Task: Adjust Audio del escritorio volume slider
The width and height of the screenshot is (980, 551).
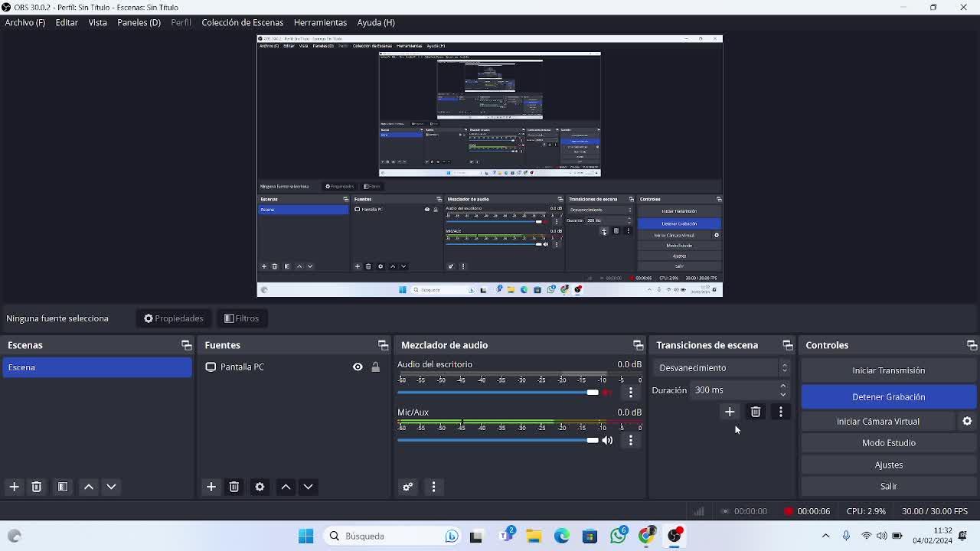Action: click(x=498, y=393)
